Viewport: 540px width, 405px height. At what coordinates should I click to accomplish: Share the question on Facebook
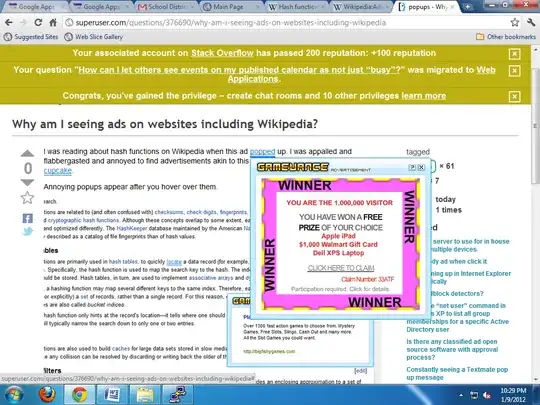[x=28, y=218]
